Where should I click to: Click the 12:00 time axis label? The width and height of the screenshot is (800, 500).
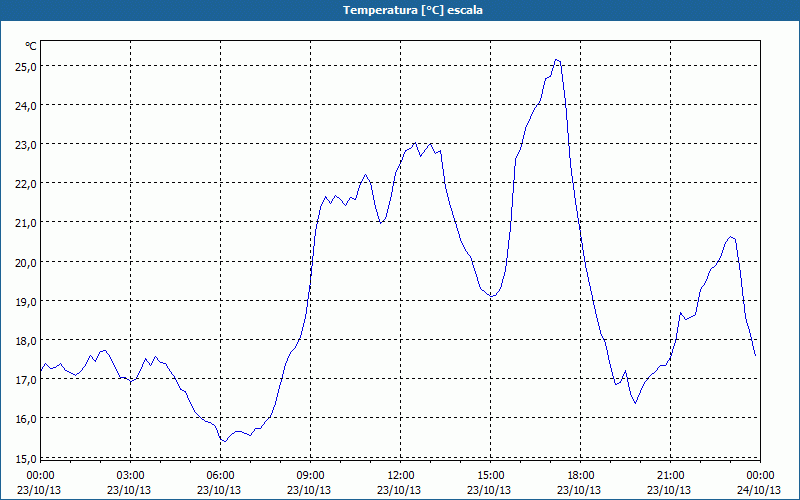(x=401, y=476)
